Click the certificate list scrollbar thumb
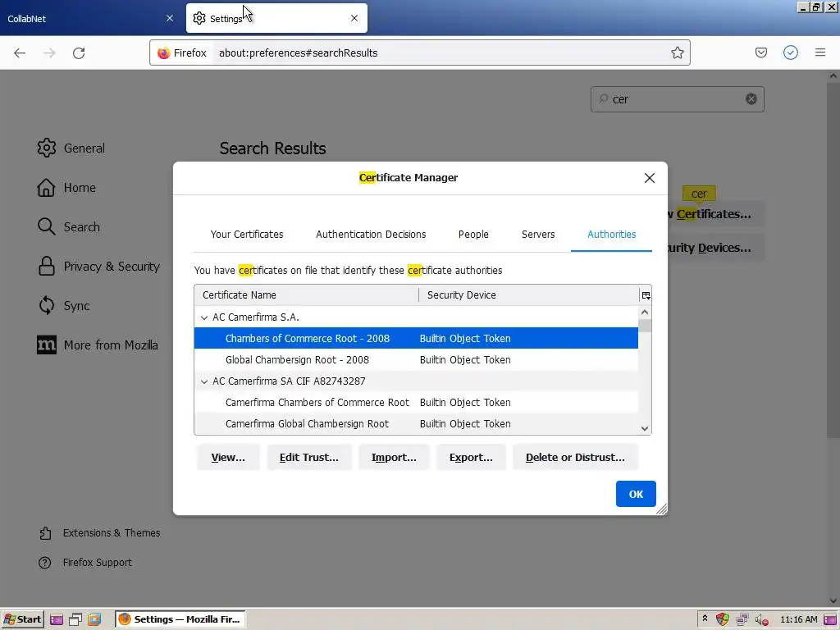840x630 pixels. pos(645,326)
